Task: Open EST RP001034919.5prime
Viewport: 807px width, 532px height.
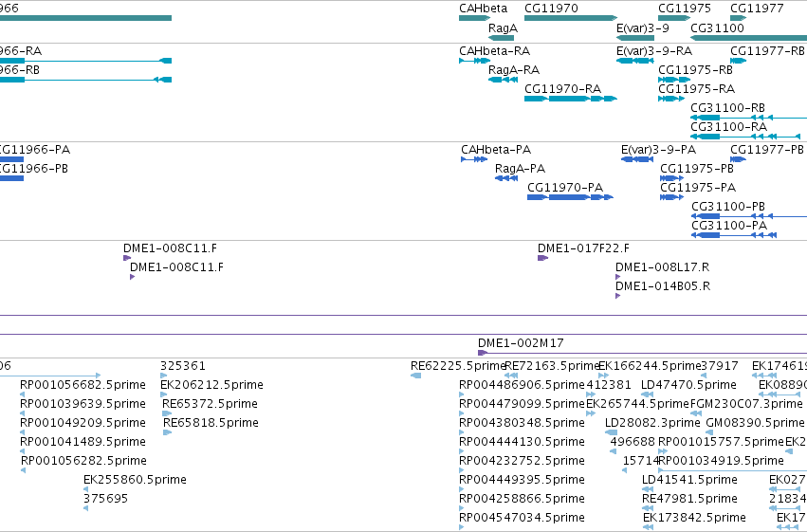Action: point(732,470)
